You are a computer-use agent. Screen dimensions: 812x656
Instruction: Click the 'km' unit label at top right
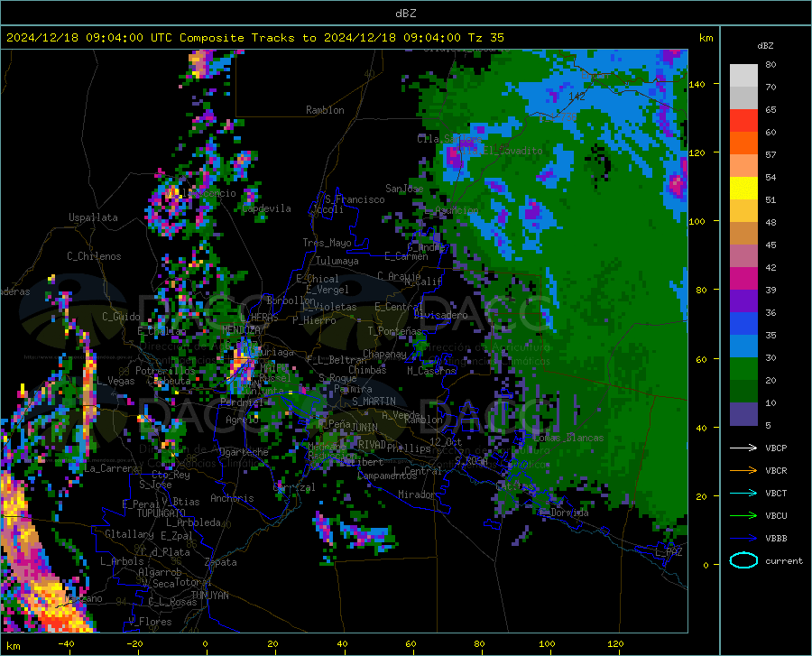pyautogui.click(x=706, y=38)
